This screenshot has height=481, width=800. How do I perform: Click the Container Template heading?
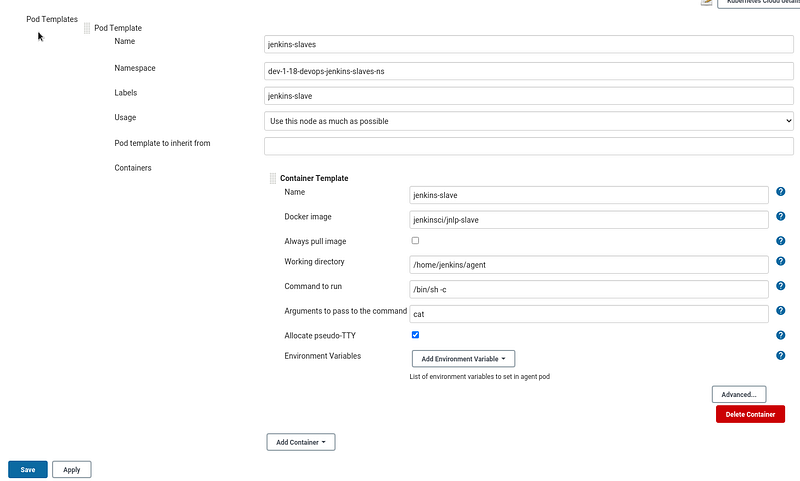(x=314, y=178)
